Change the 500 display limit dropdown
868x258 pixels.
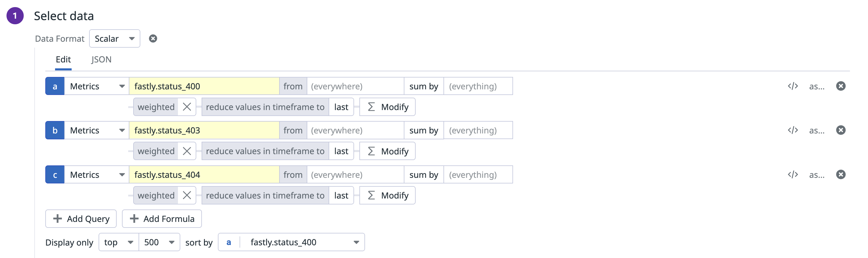tap(159, 242)
